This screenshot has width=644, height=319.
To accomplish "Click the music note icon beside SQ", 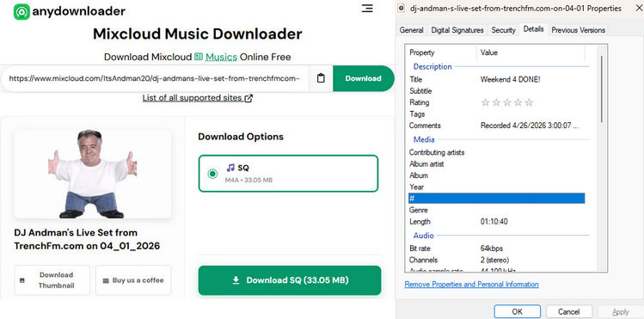I will pos(230,168).
